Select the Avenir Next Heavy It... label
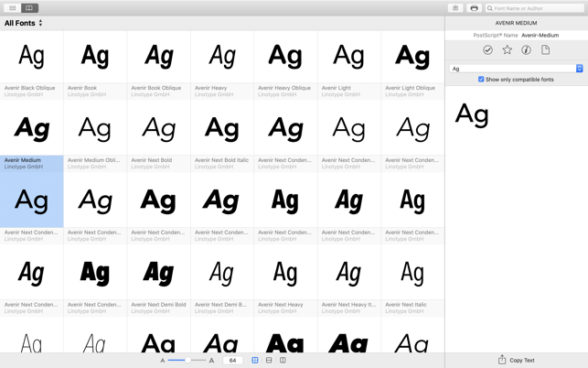This screenshot has width=588, height=368. (x=348, y=305)
